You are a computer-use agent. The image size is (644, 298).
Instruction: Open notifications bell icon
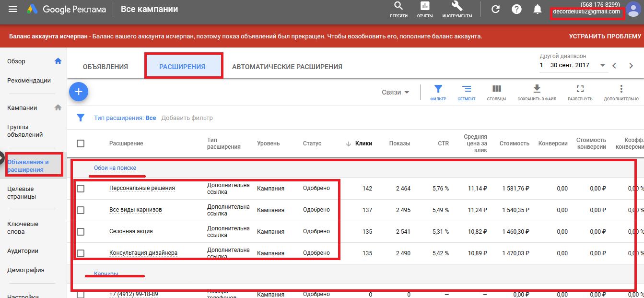click(x=538, y=9)
